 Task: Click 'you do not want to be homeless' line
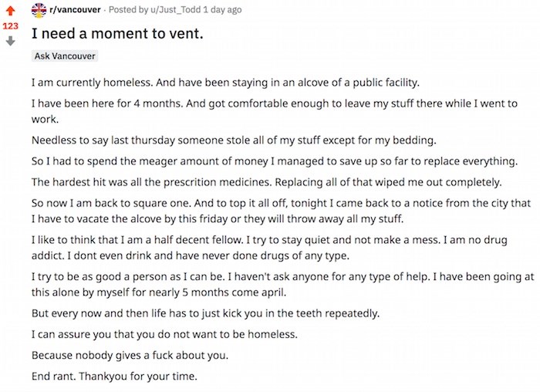[x=164, y=334]
